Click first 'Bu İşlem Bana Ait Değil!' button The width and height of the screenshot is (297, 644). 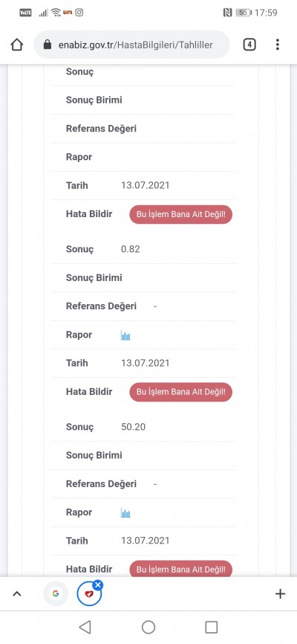point(181,215)
